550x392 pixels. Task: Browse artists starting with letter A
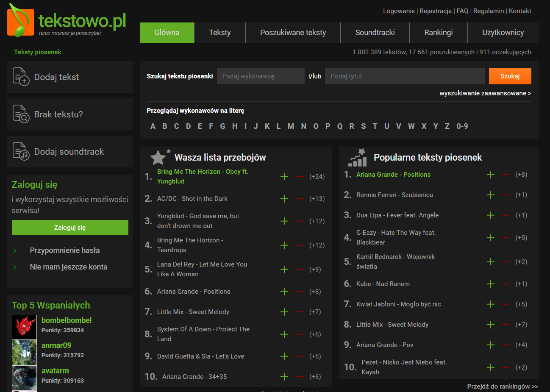pos(153,126)
